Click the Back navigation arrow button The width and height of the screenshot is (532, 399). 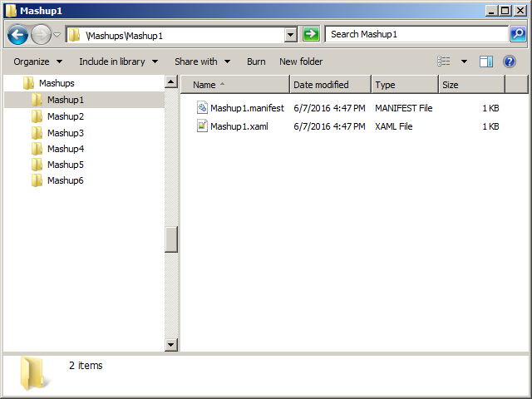(17, 35)
